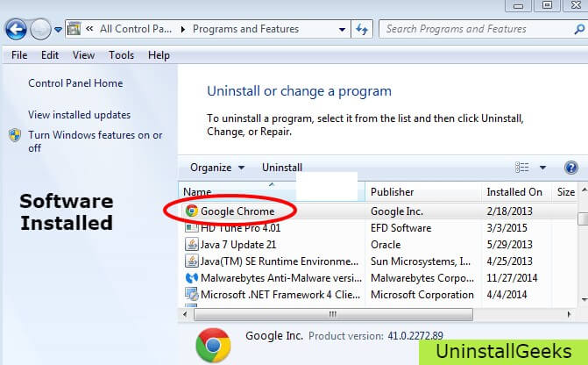This screenshot has height=365, width=588.
Task: Open the Tools menu
Action: click(121, 55)
